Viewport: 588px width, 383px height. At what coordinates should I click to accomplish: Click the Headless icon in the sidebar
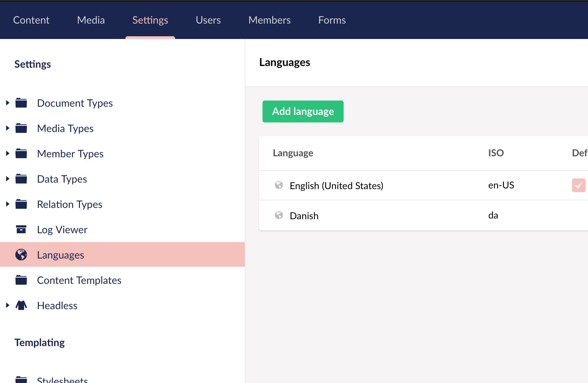click(21, 305)
